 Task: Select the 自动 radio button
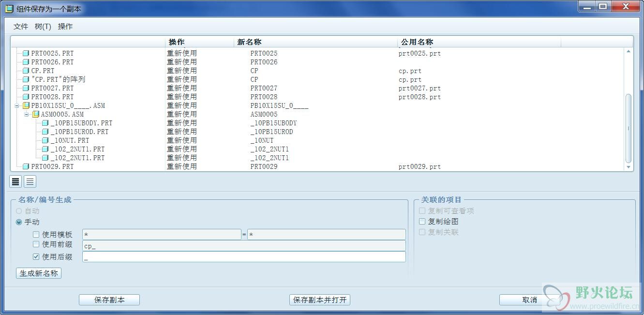[x=19, y=211]
